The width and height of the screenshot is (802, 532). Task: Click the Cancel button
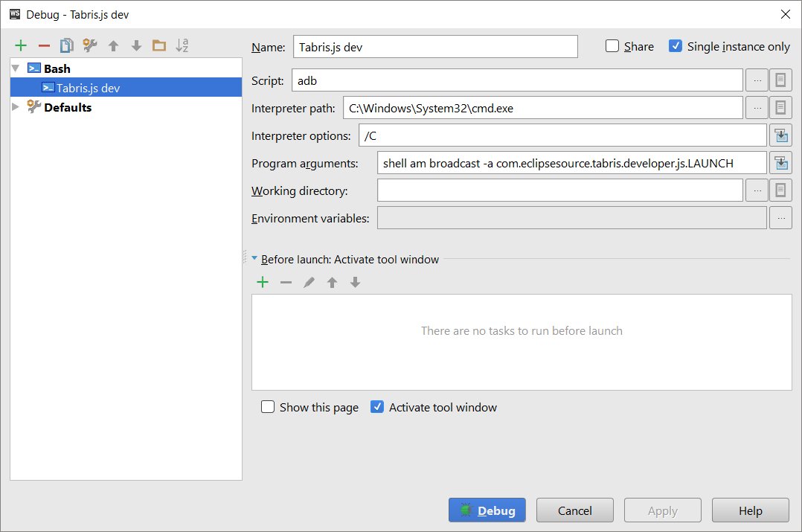(575, 510)
